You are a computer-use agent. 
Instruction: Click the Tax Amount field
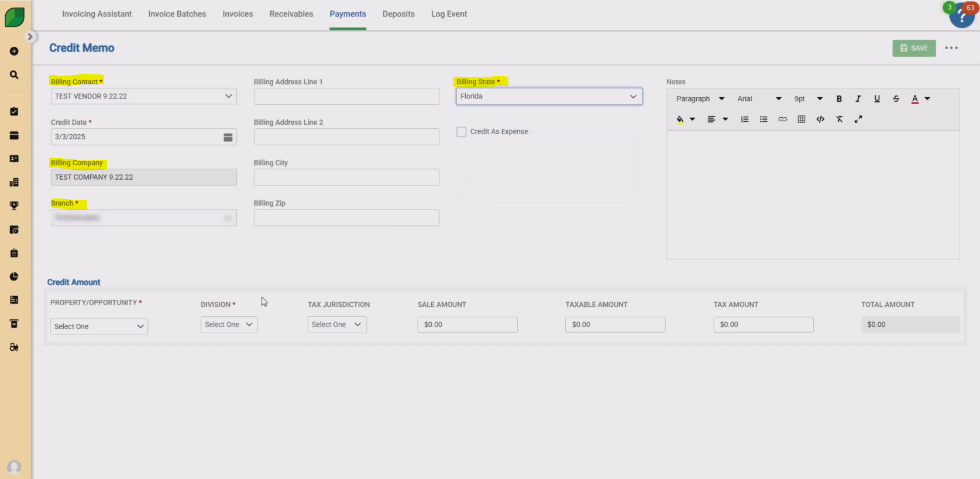coord(764,324)
